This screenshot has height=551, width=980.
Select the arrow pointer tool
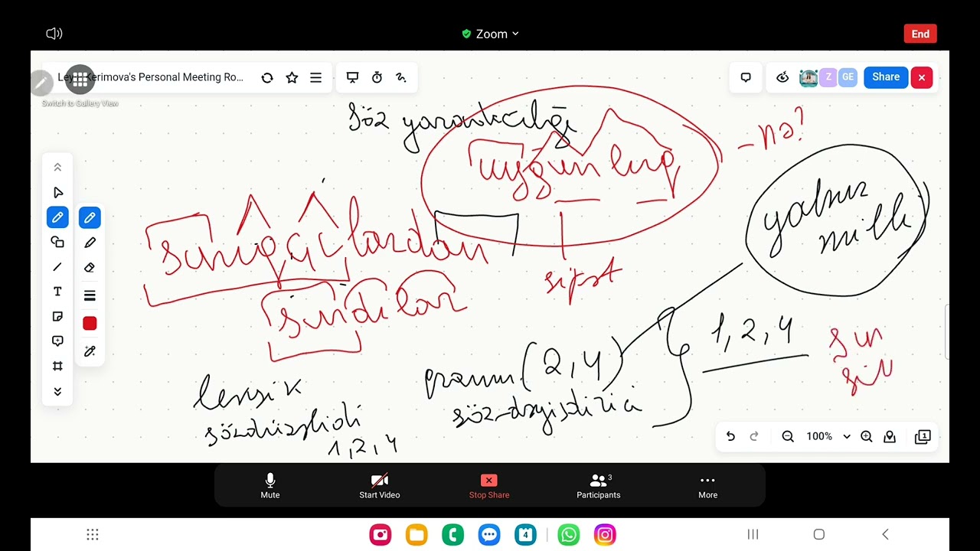[x=57, y=193]
